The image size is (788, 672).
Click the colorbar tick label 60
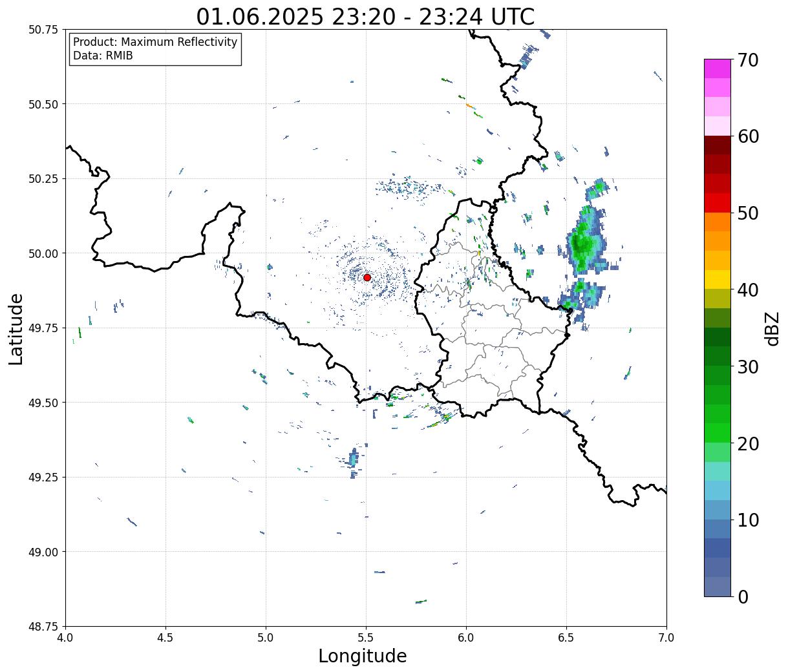click(x=748, y=136)
